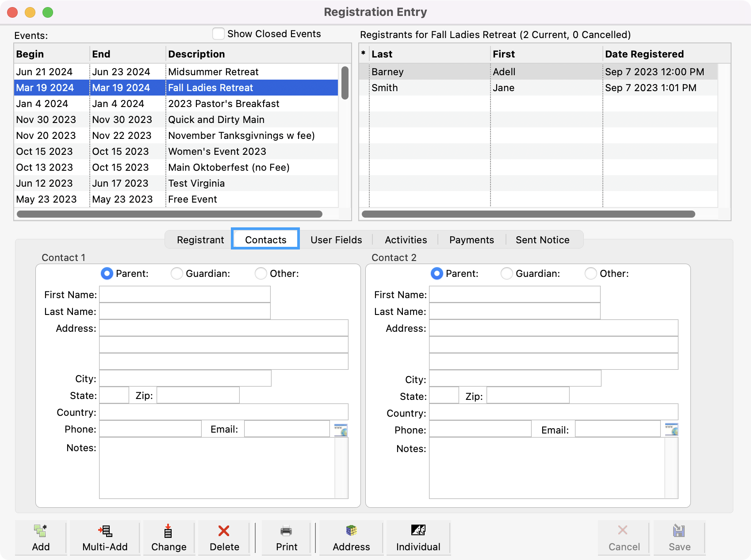
Task: Click Contact 1 email send icon
Action: 341,430
